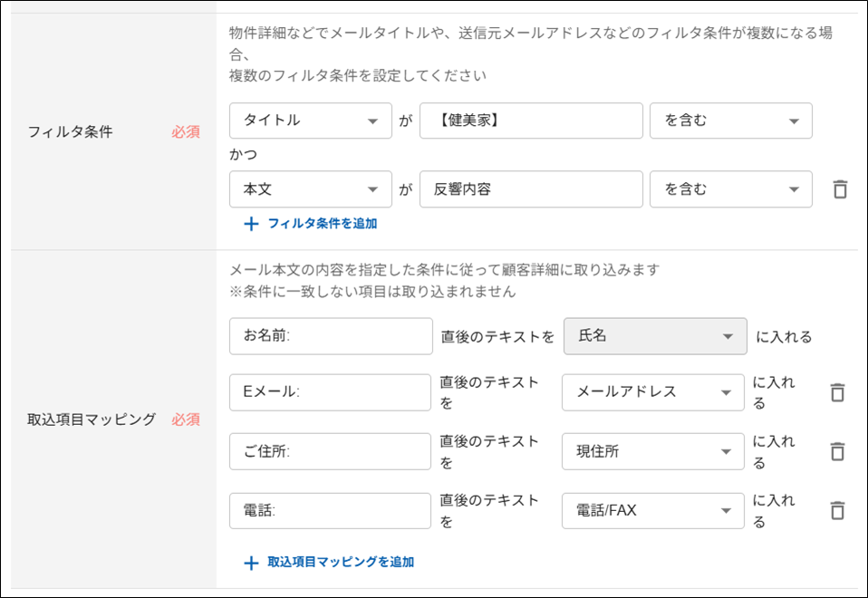
Task: Open the タイトル filter field dropdown
Action: 311,121
